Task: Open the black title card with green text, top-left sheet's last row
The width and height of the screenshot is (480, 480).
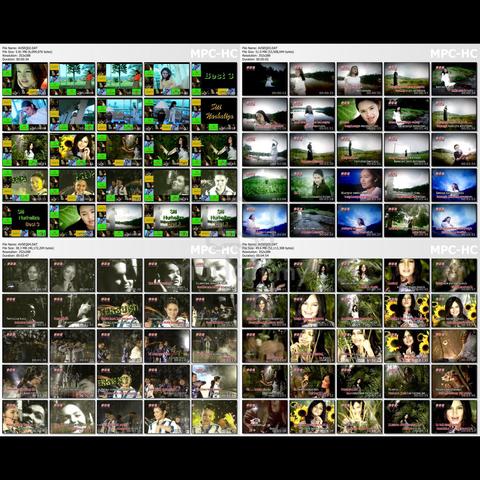Action: click(25, 220)
